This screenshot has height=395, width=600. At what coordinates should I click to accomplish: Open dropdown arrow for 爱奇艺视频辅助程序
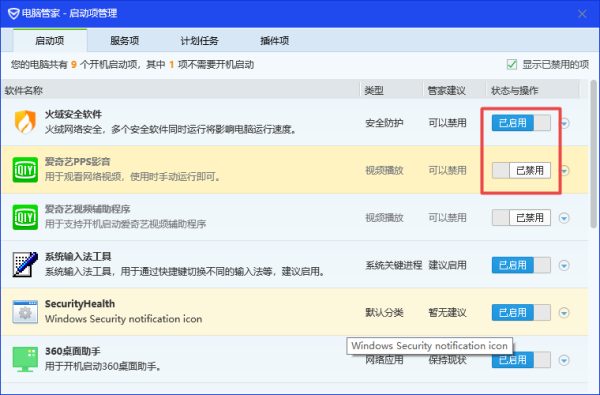[x=564, y=218]
